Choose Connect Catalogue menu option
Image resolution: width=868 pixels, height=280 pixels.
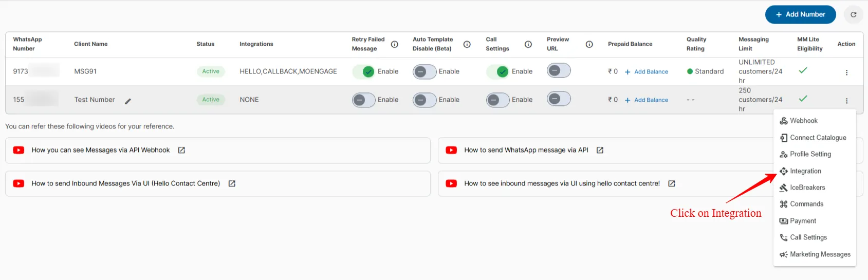coord(815,138)
